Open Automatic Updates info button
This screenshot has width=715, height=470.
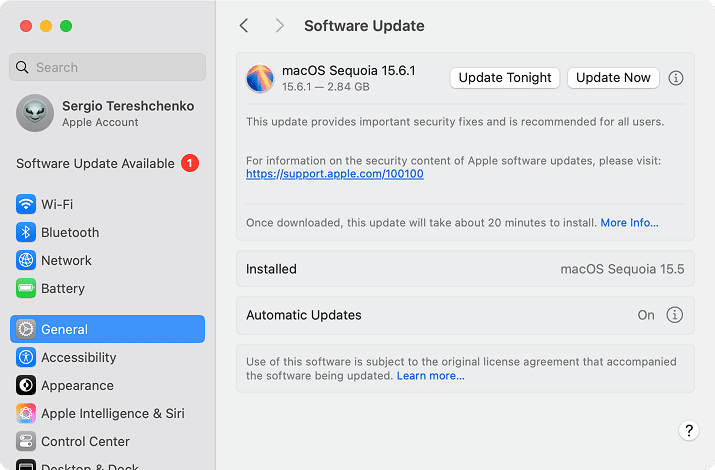pyautogui.click(x=674, y=315)
